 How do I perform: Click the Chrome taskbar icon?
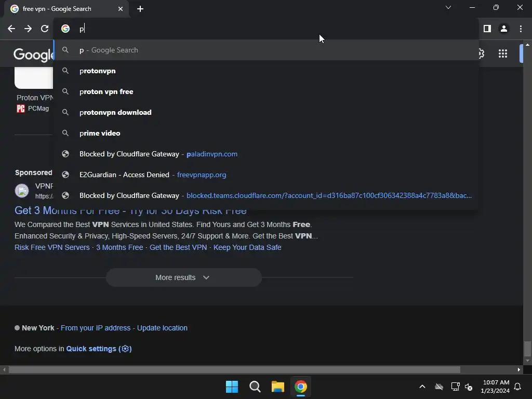coord(301,387)
